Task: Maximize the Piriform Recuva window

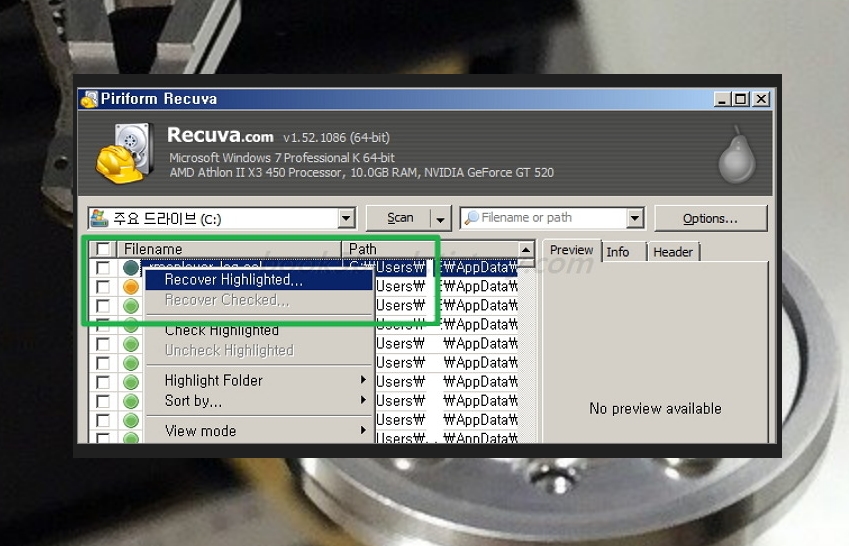Action: pyautogui.click(x=741, y=99)
